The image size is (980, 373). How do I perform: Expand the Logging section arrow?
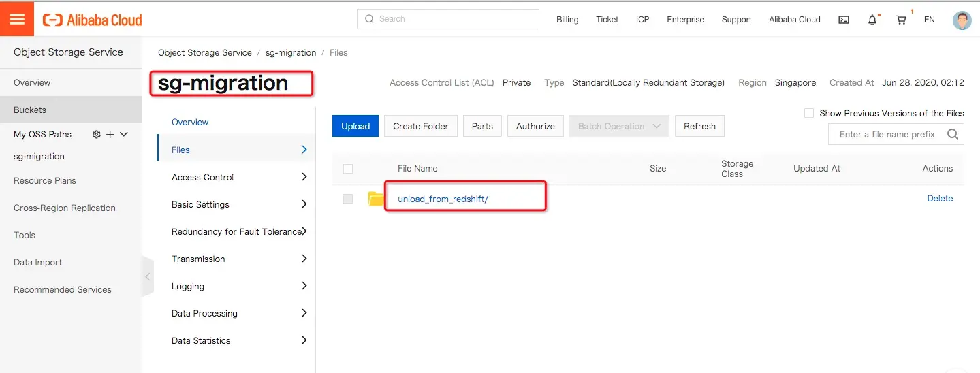(304, 286)
